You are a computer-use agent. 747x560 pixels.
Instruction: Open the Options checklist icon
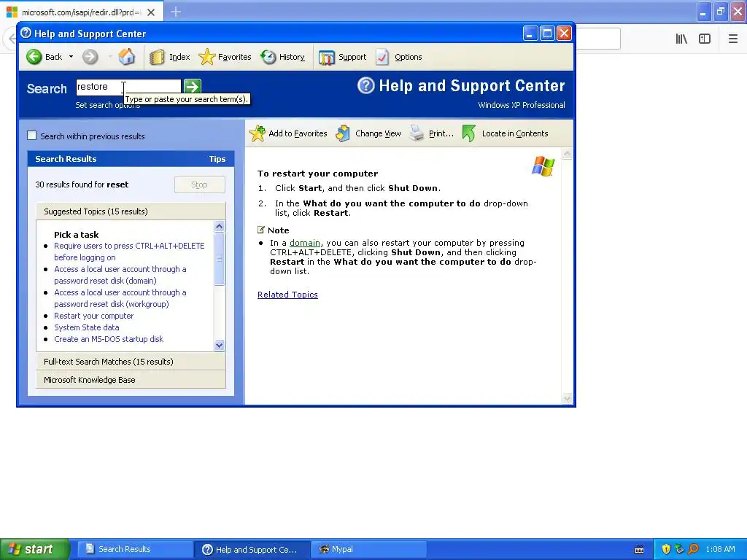(x=382, y=57)
